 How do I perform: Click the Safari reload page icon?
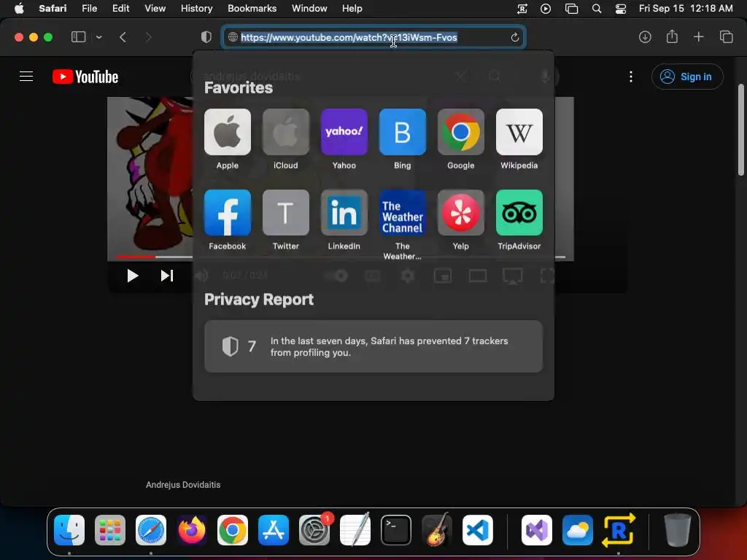(514, 37)
